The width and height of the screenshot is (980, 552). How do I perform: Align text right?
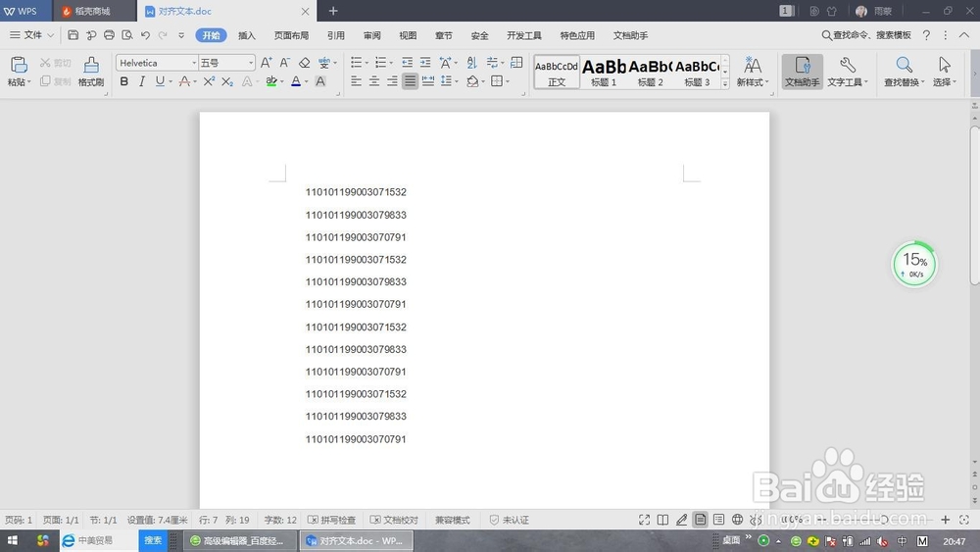(x=393, y=81)
